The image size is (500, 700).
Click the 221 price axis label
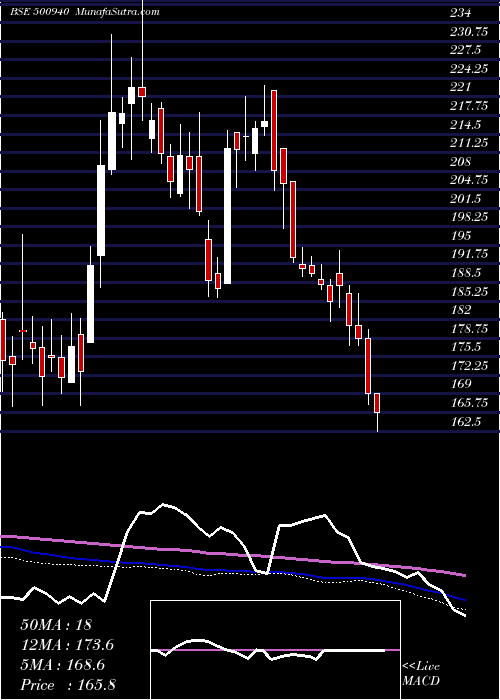460,87
